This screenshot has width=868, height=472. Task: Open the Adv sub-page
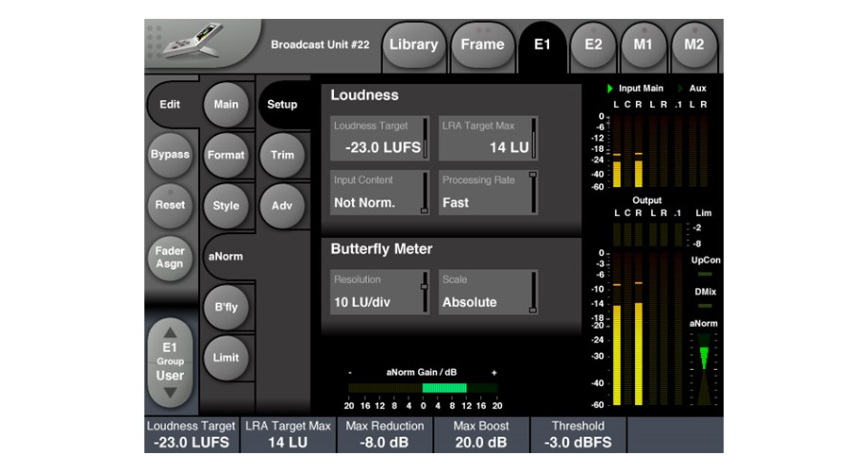[282, 206]
